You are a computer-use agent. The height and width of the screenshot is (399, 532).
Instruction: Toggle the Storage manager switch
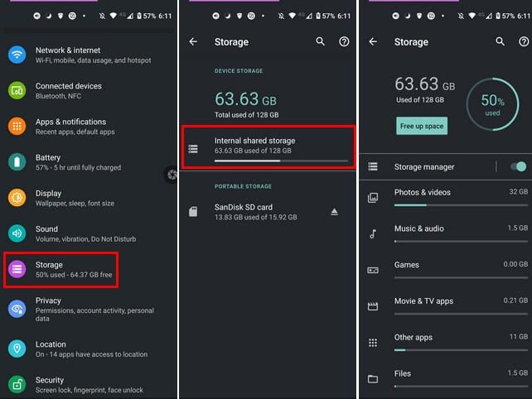518,167
